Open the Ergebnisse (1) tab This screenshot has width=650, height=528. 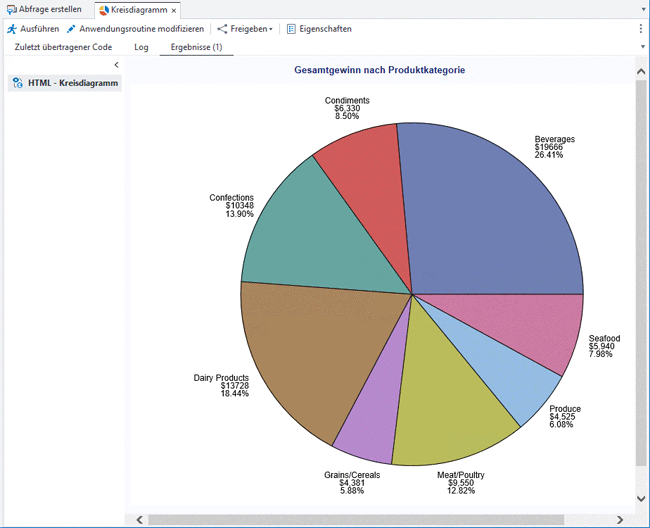click(197, 47)
